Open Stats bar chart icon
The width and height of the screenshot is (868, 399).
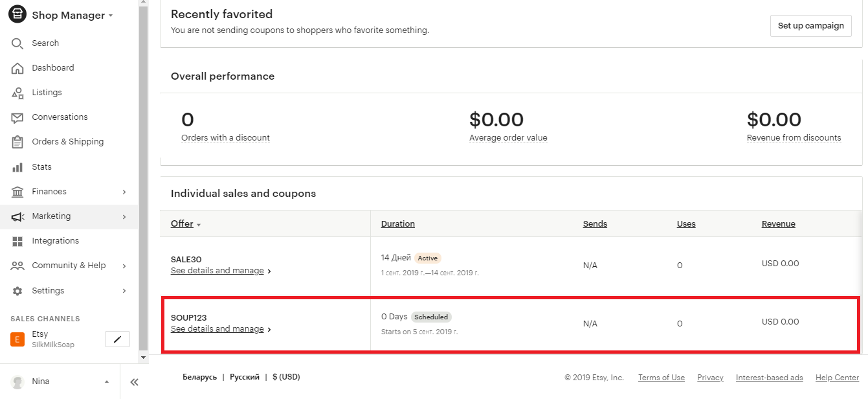tap(17, 167)
